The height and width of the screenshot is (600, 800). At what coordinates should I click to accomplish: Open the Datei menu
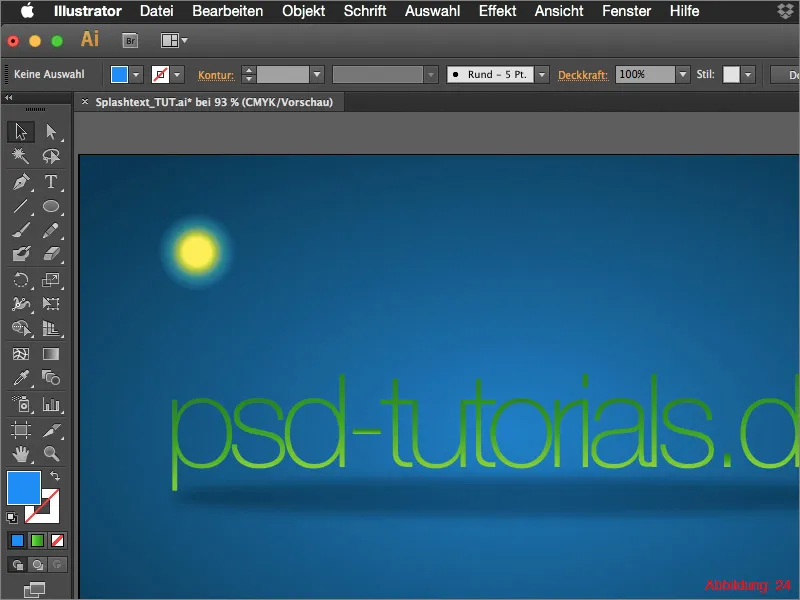coord(156,11)
